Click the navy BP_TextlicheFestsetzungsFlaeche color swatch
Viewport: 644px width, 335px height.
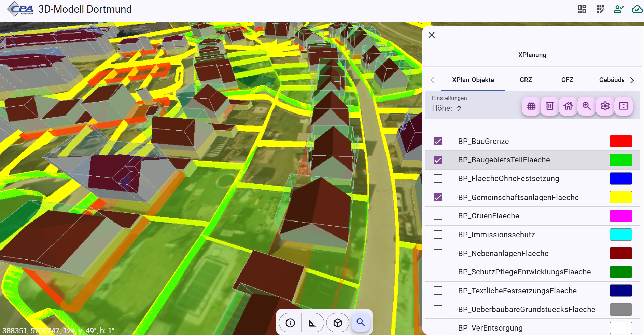[x=621, y=291]
